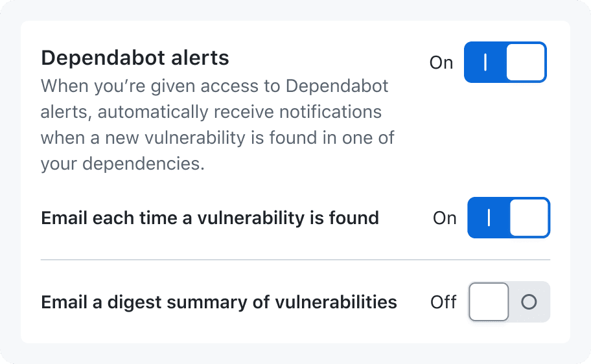The height and width of the screenshot is (364, 591).
Task: Click "your dependencies." at the description's end
Action: pos(122,163)
